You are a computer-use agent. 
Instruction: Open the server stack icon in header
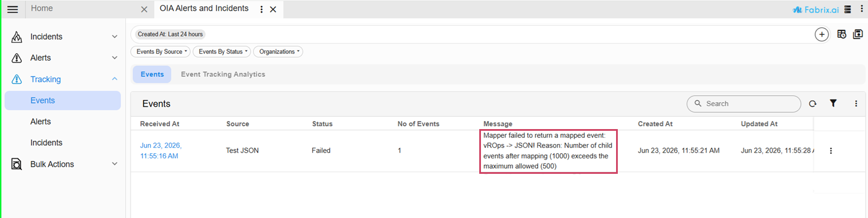click(848, 9)
